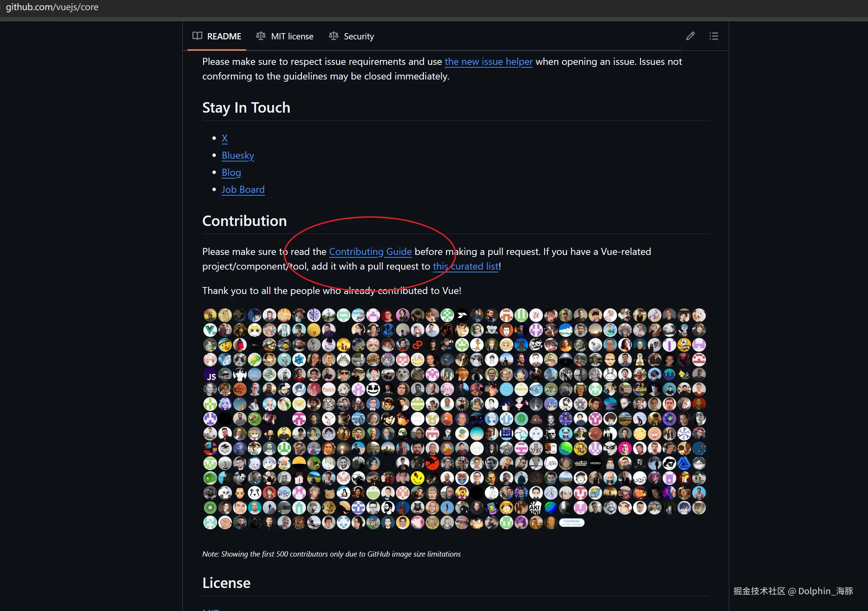868x611 pixels.
Task: Switch to the Security tab
Action: (x=358, y=36)
